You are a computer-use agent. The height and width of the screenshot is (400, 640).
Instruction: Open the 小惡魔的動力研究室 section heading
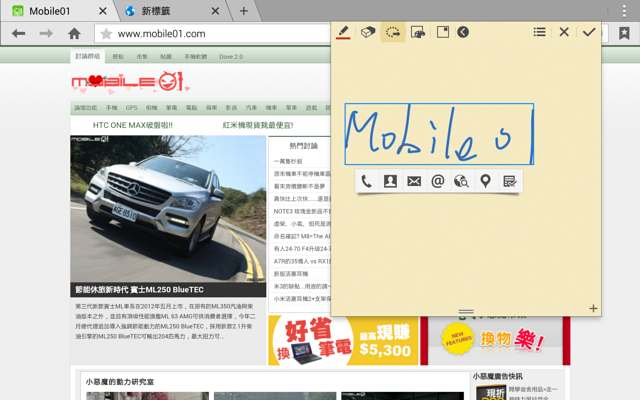[120, 382]
